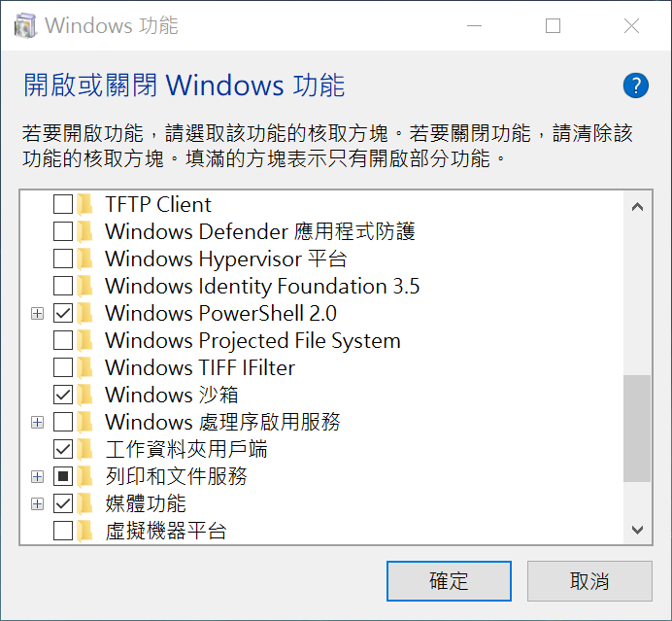Click the Windows Features title bar icon

point(23,26)
